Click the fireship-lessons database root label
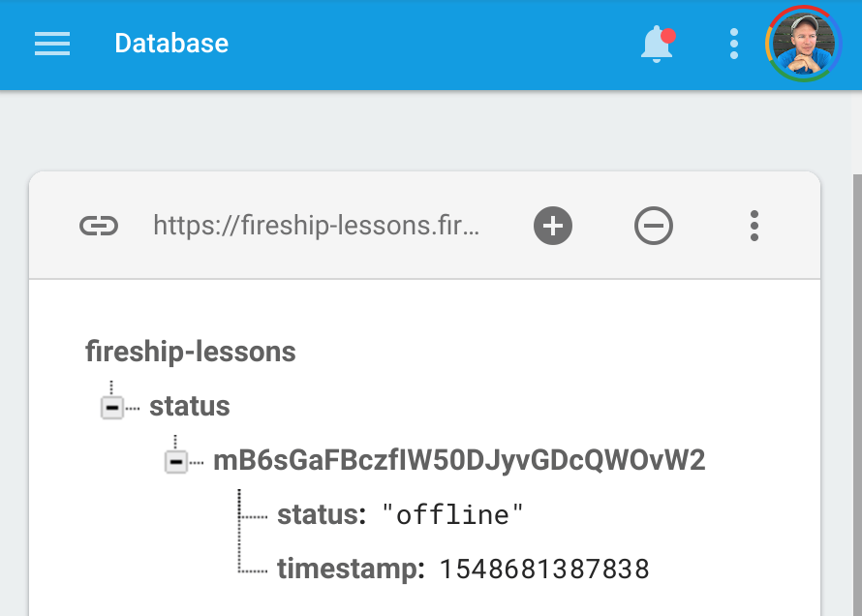This screenshot has width=862, height=616. coord(190,352)
